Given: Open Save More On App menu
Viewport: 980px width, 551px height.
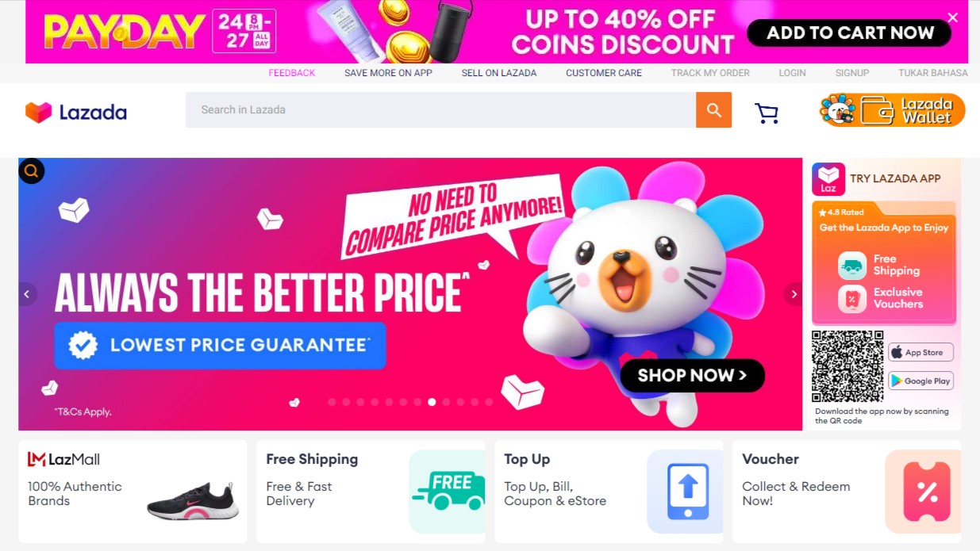Looking at the screenshot, I should pyautogui.click(x=388, y=73).
